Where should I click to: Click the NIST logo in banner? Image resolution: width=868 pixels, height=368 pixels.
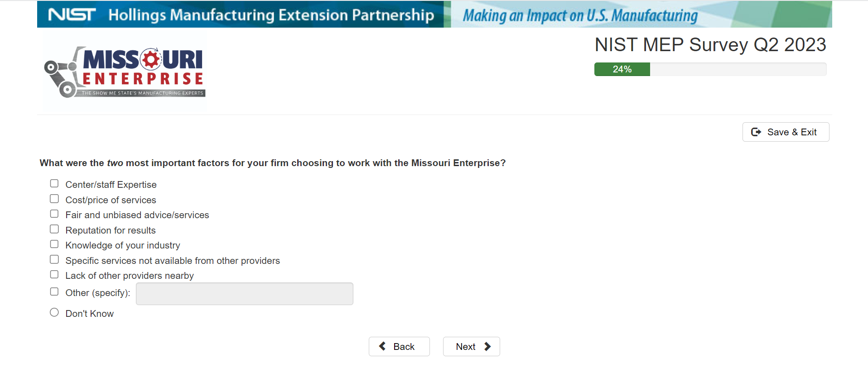pyautogui.click(x=72, y=15)
